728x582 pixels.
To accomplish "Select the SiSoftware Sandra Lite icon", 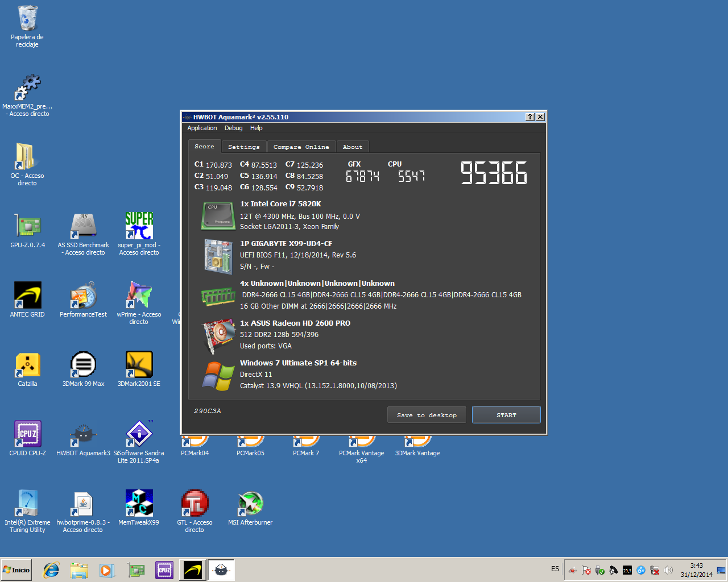I will pos(139,434).
